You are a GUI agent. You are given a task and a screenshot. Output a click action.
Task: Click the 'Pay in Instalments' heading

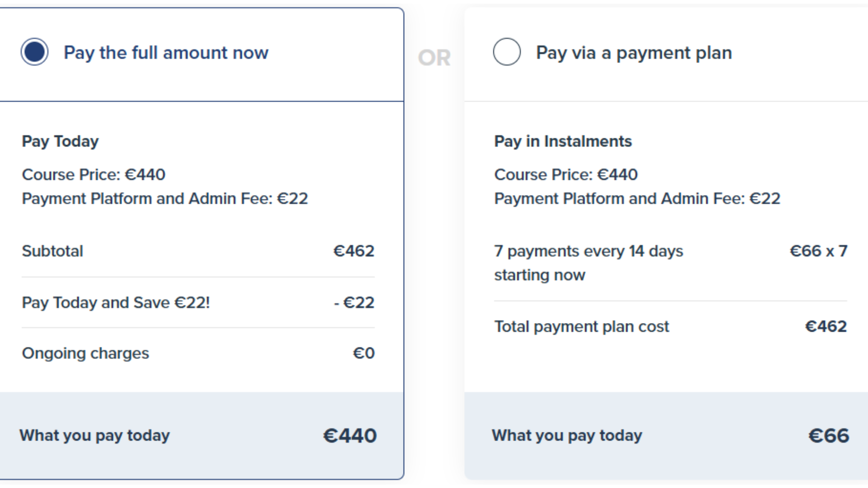(x=563, y=141)
